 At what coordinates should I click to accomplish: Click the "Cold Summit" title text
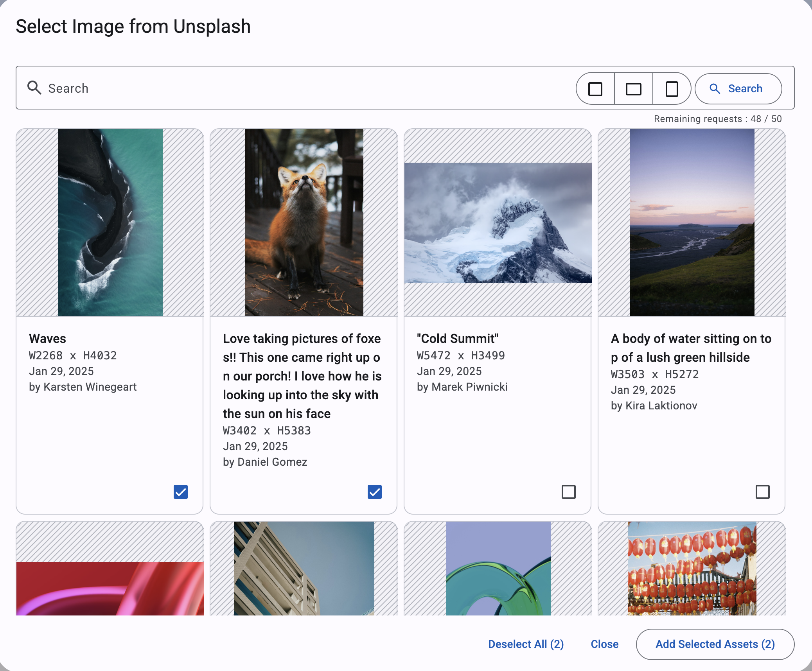(458, 338)
